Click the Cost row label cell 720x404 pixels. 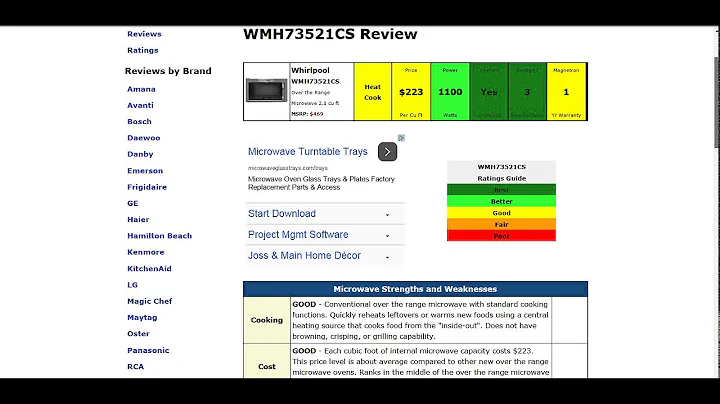click(267, 366)
